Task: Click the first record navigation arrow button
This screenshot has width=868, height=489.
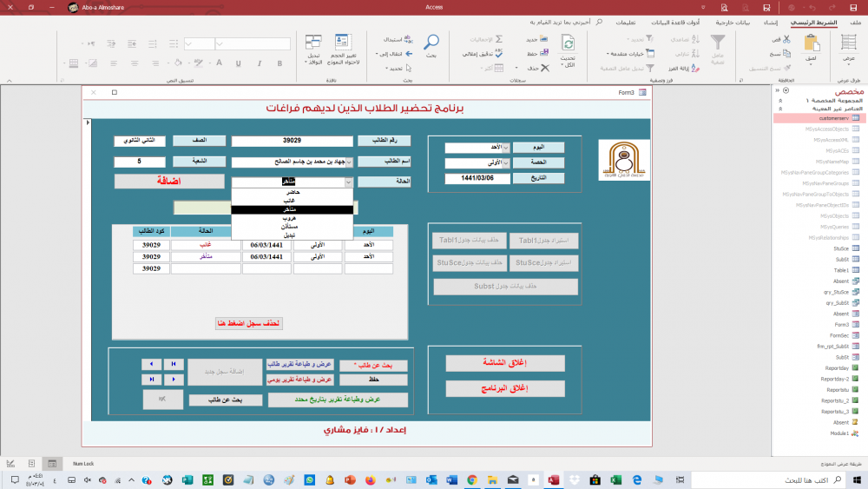Action: click(174, 364)
